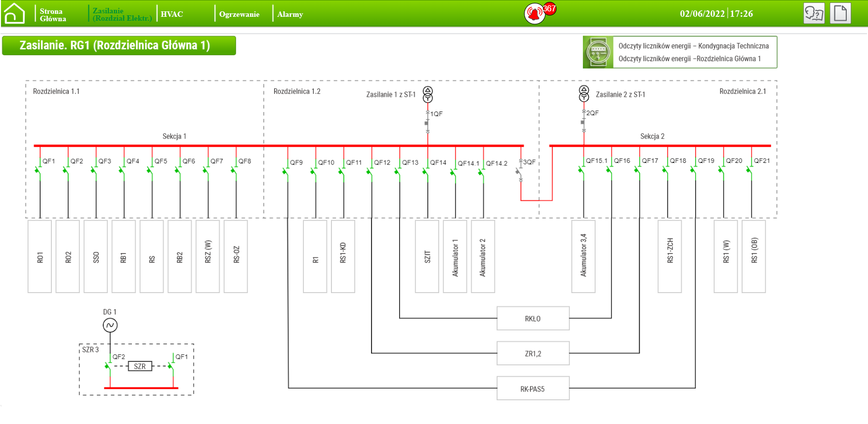Open energy readings for Rozdzielnica Główna 1
Image resolution: width=868 pixels, height=424 pixels.
point(689,59)
